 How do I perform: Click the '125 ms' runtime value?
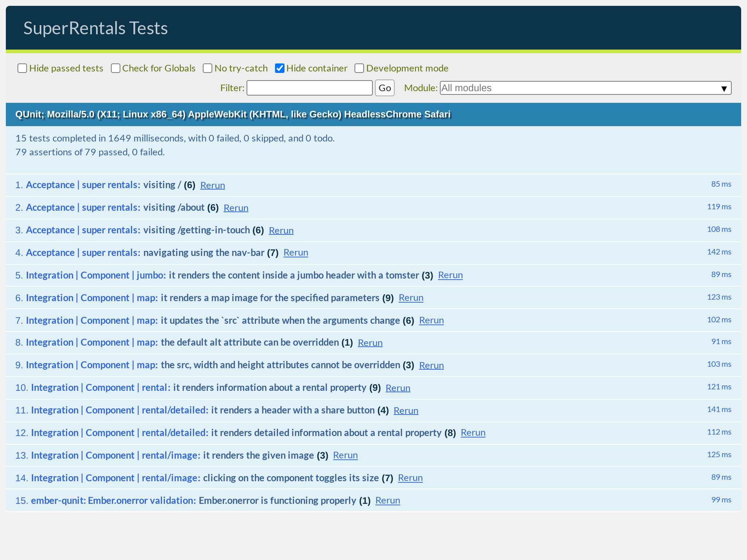click(719, 455)
